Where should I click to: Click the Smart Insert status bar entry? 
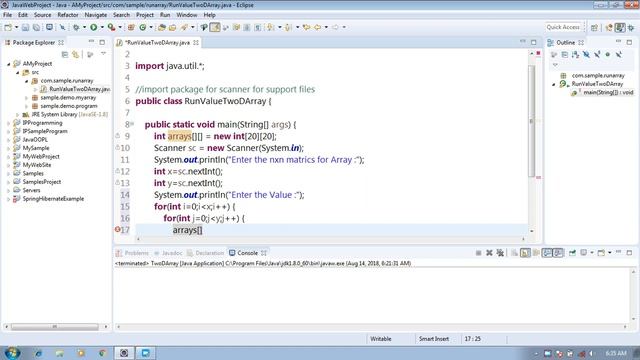point(433,339)
